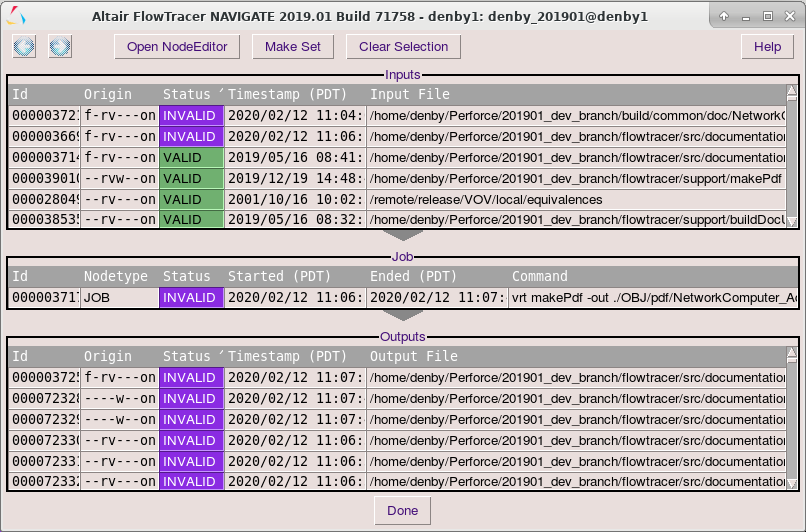This screenshot has width=806, height=532.
Task: Click the down arrow between Inputs and Job
Action: click(404, 236)
